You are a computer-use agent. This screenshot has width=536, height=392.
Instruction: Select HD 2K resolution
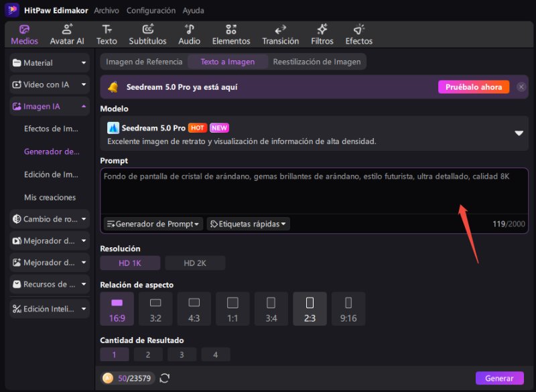195,263
